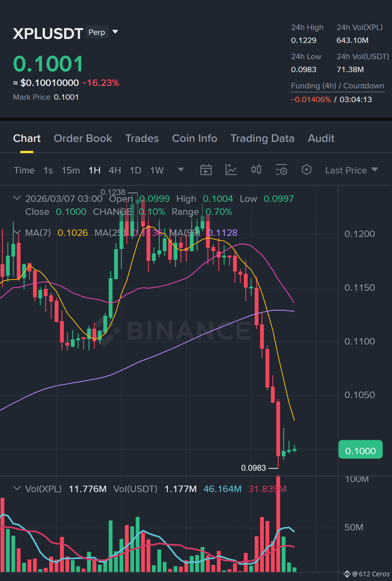Click the Perp contract type badge
392x581 pixels.
point(97,32)
